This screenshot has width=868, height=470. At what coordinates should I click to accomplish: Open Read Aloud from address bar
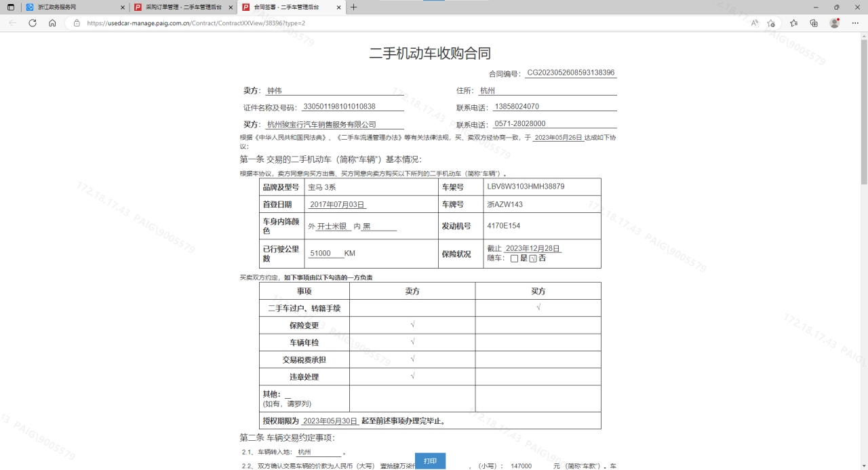(755, 22)
